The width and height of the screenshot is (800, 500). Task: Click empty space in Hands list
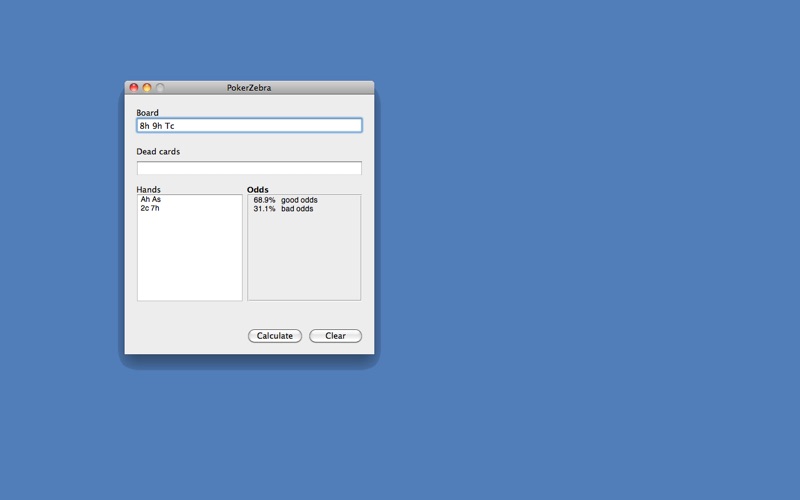[x=190, y=260]
